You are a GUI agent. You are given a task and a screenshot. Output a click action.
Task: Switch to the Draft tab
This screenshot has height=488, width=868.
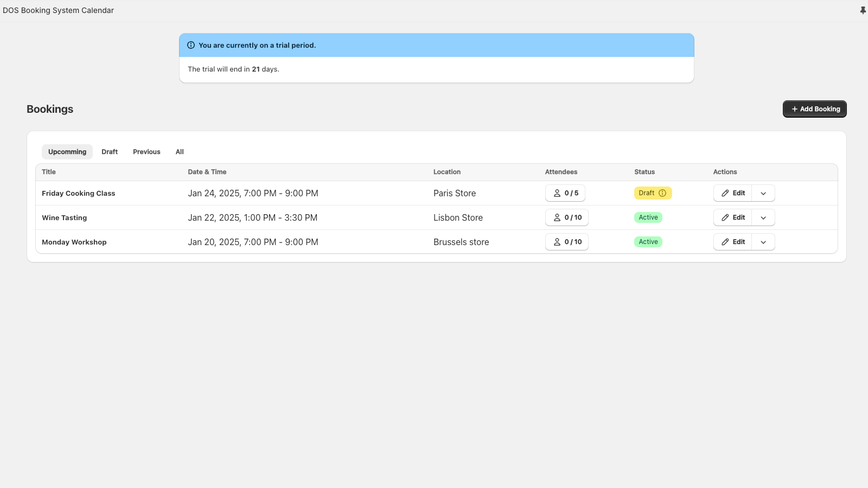(110, 152)
